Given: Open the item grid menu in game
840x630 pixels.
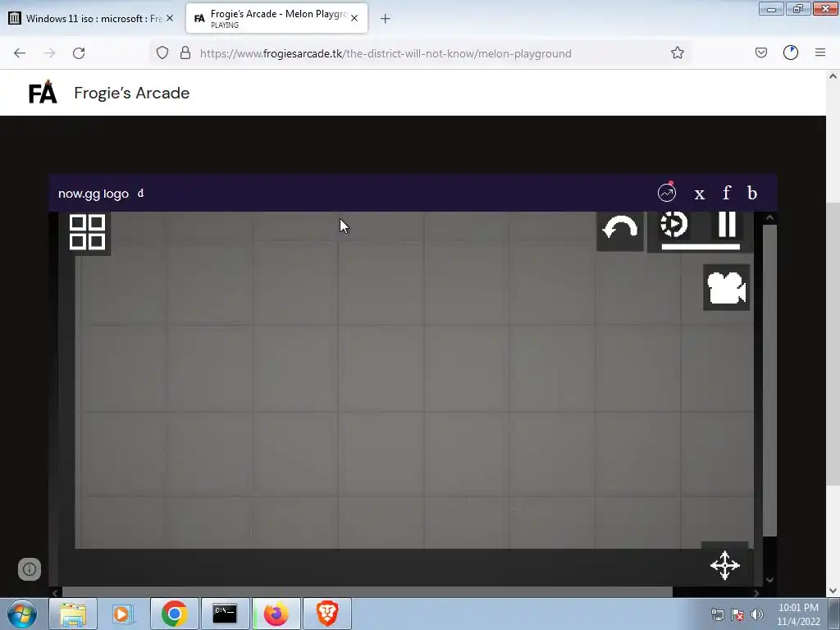Looking at the screenshot, I should 87,232.
